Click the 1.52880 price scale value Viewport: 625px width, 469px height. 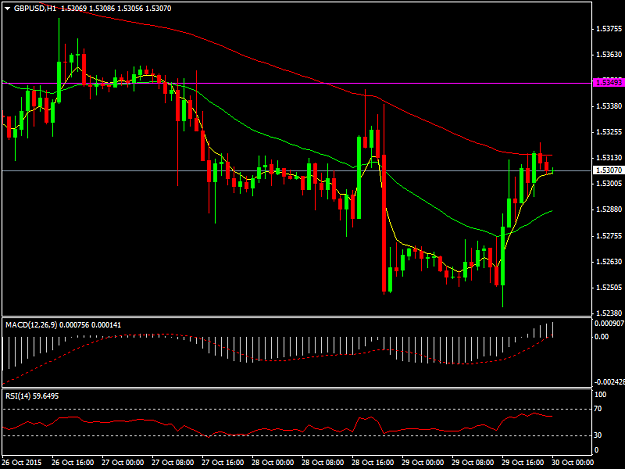(x=609, y=209)
